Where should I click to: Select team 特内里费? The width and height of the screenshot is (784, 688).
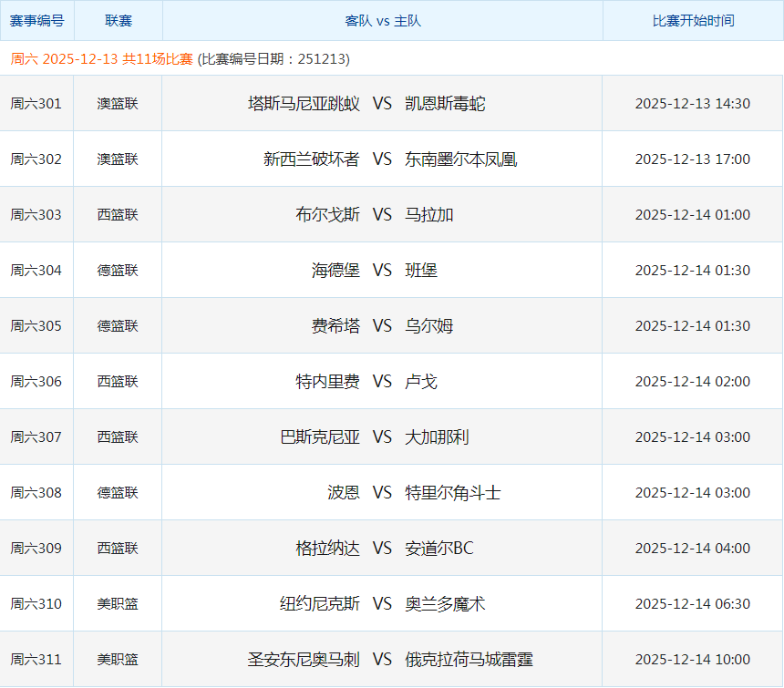click(327, 382)
